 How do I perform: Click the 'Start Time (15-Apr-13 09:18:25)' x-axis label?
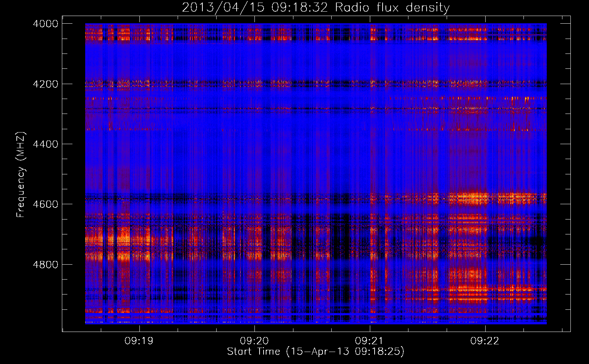tap(316, 352)
